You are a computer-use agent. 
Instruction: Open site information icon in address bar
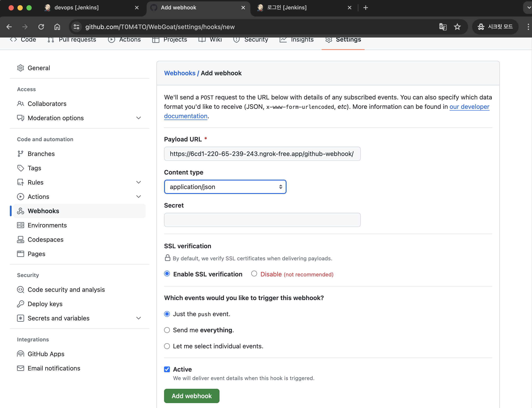click(x=76, y=27)
